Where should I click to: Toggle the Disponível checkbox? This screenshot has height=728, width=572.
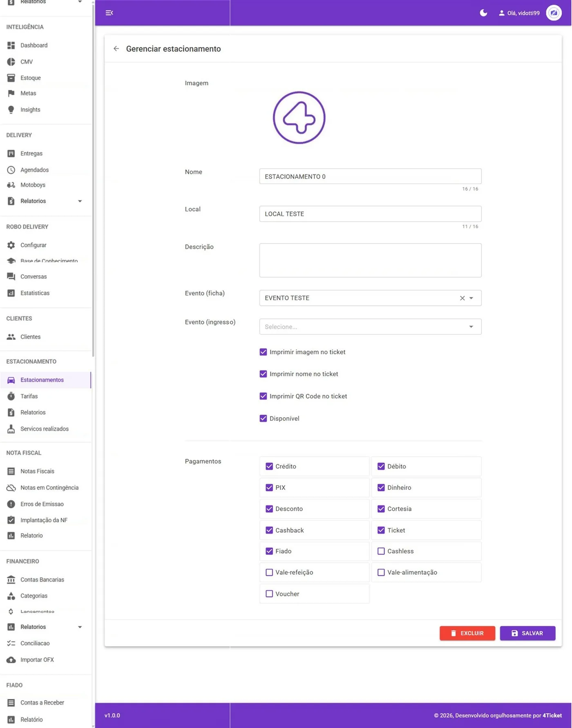263,418
